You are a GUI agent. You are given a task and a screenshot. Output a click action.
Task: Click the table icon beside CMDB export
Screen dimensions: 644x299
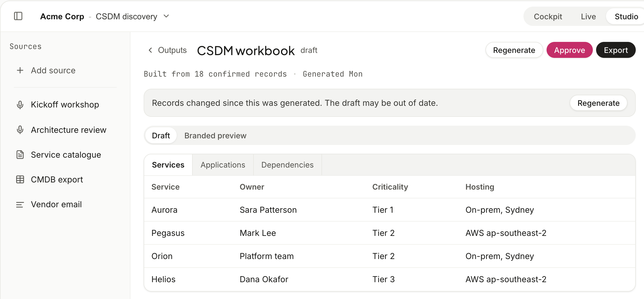pyautogui.click(x=20, y=179)
